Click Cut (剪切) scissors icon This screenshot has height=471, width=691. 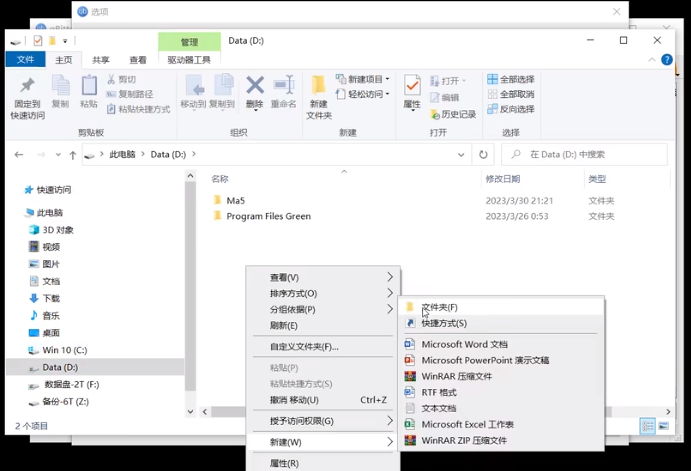point(111,79)
